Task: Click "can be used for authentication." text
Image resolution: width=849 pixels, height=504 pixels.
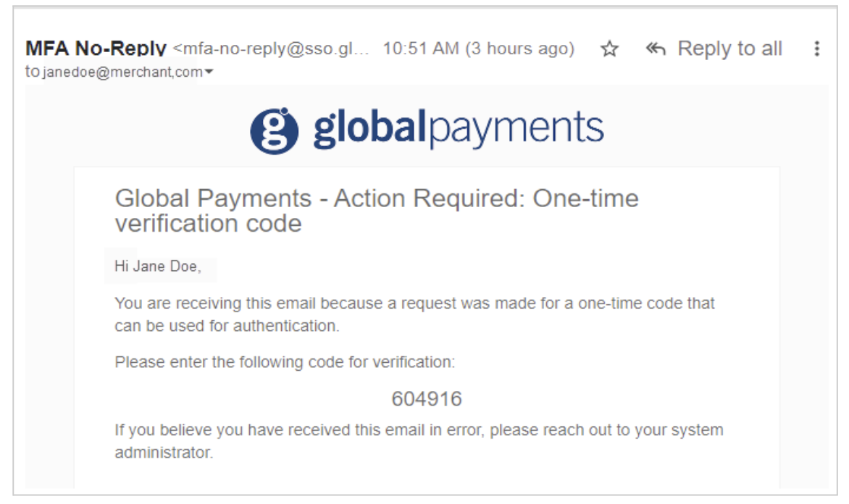Action: coord(227,326)
